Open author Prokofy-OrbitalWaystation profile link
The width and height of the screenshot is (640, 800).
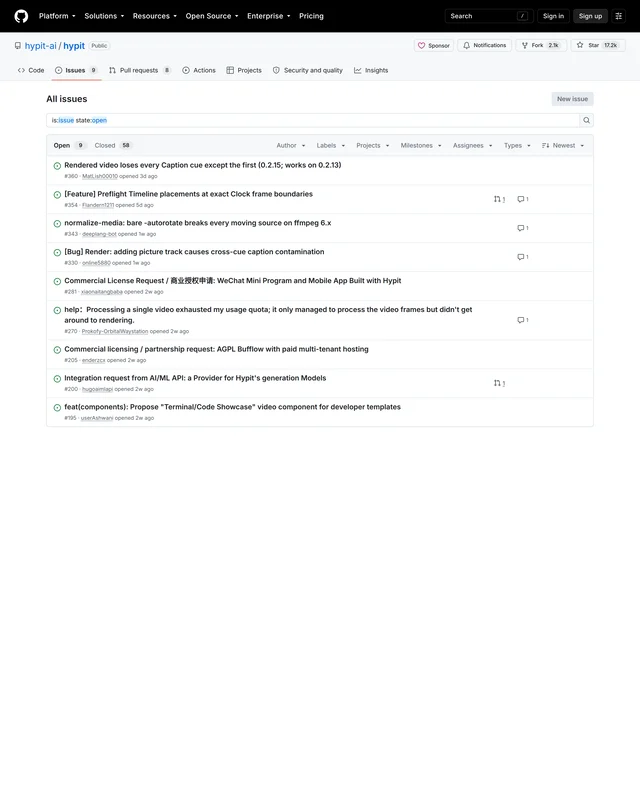(x=115, y=332)
